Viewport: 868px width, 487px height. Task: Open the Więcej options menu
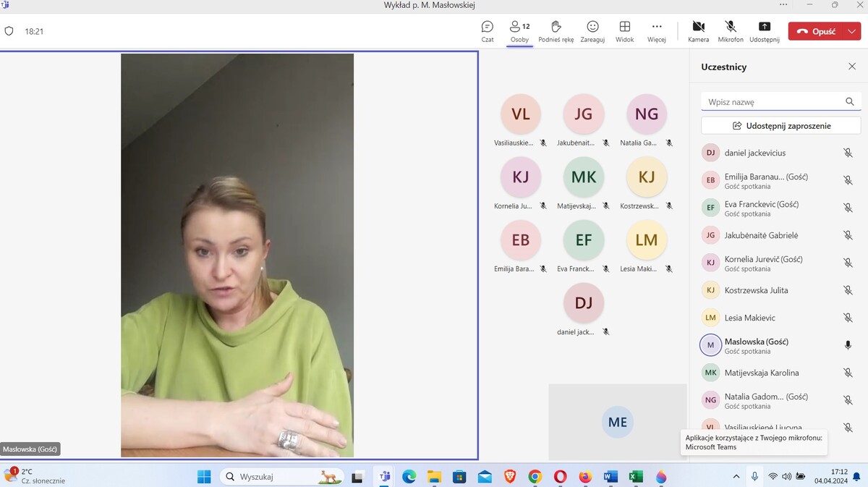(657, 31)
